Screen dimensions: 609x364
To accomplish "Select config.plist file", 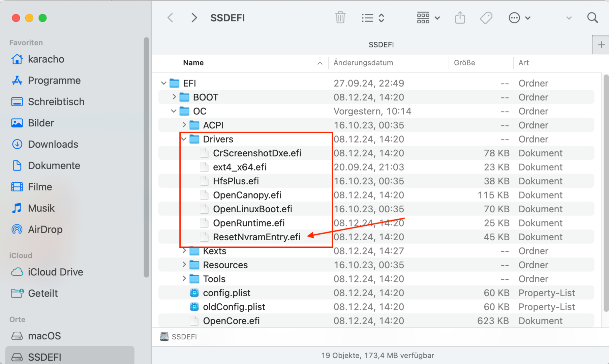I will (x=376, y=293).
